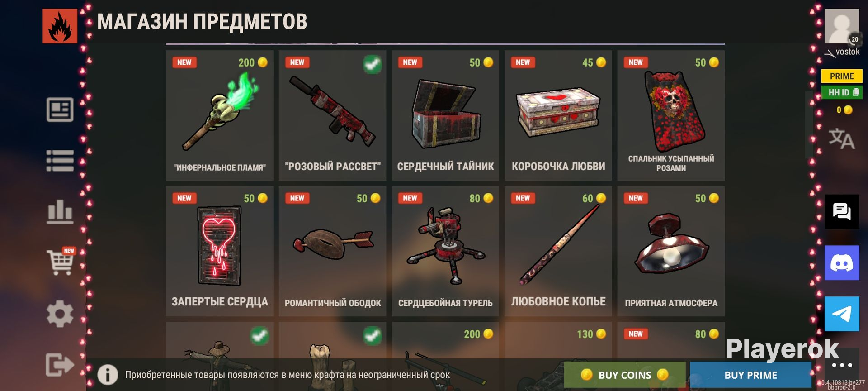Select the "Коробочка любви" box item
Image resolution: width=868 pixels, height=391 pixels.
coord(558,115)
